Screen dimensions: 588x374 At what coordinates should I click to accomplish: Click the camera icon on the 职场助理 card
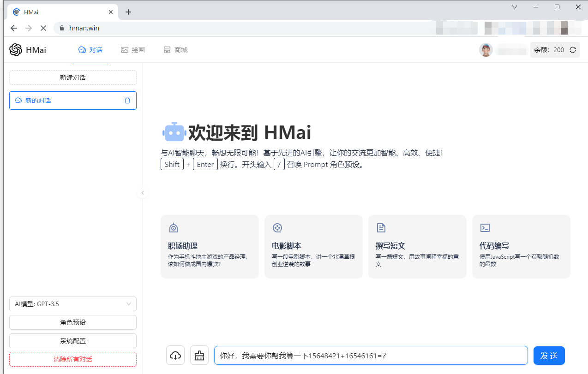click(174, 227)
